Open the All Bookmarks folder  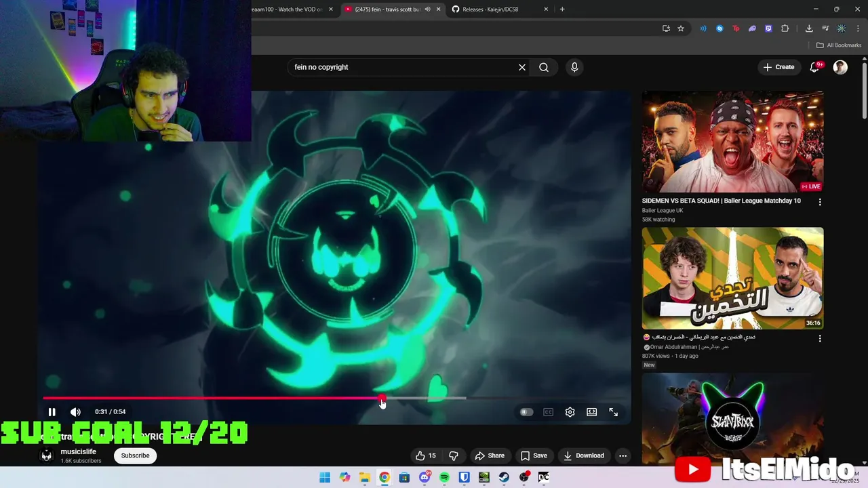coord(839,45)
